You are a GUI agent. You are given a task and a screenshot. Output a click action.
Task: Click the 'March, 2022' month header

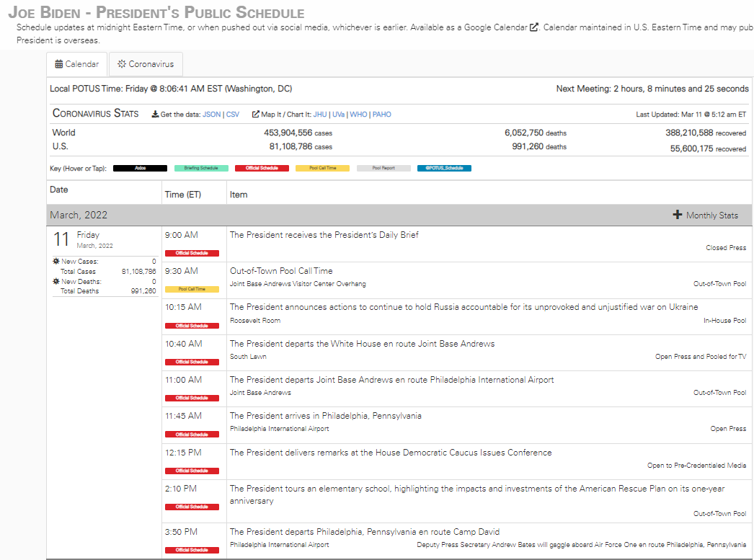point(79,215)
